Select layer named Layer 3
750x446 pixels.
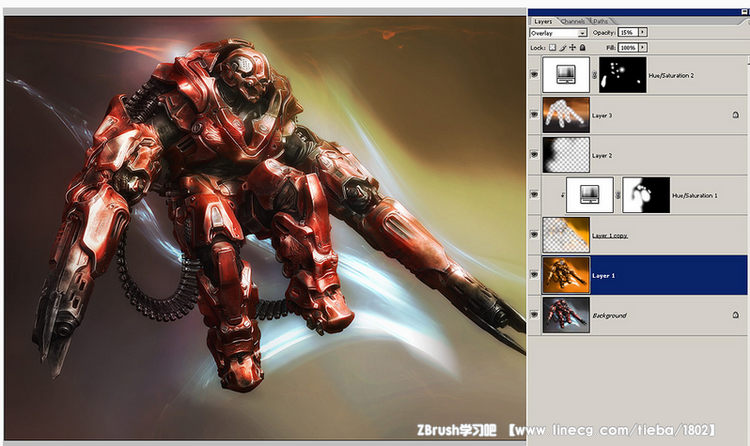(x=602, y=115)
